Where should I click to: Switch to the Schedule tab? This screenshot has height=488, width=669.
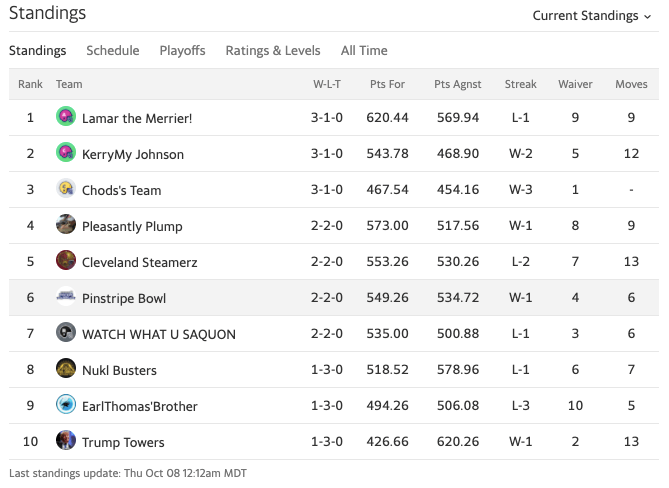[x=112, y=50]
